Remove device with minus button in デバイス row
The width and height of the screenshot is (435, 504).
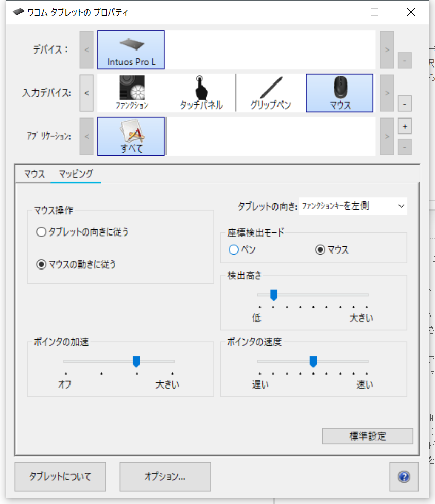pos(405,60)
